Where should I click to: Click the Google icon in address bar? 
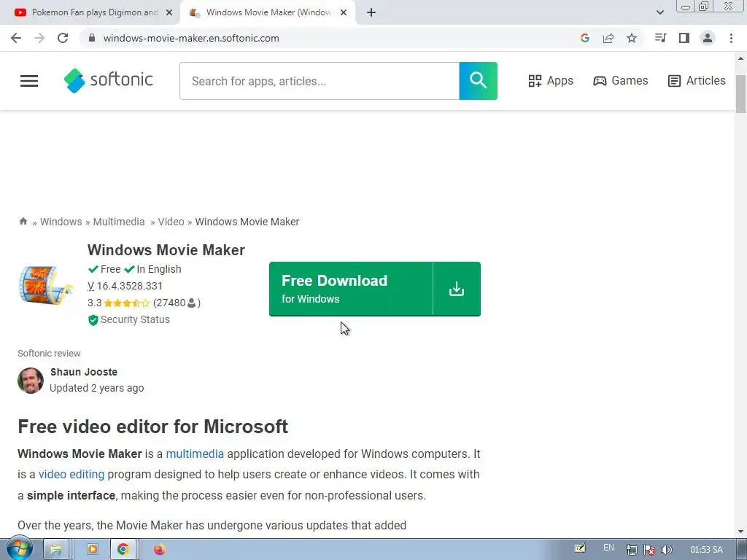(x=585, y=38)
